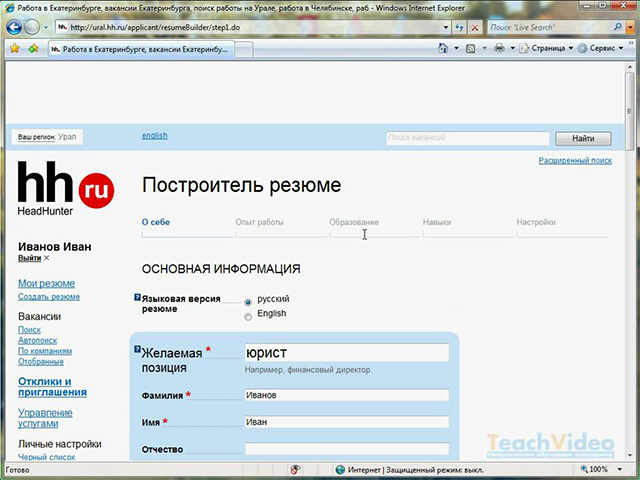The width and height of the screenshot is (640, 480).
Task: Open Расширенный поиск link
Action: click(x=575, y=160)
